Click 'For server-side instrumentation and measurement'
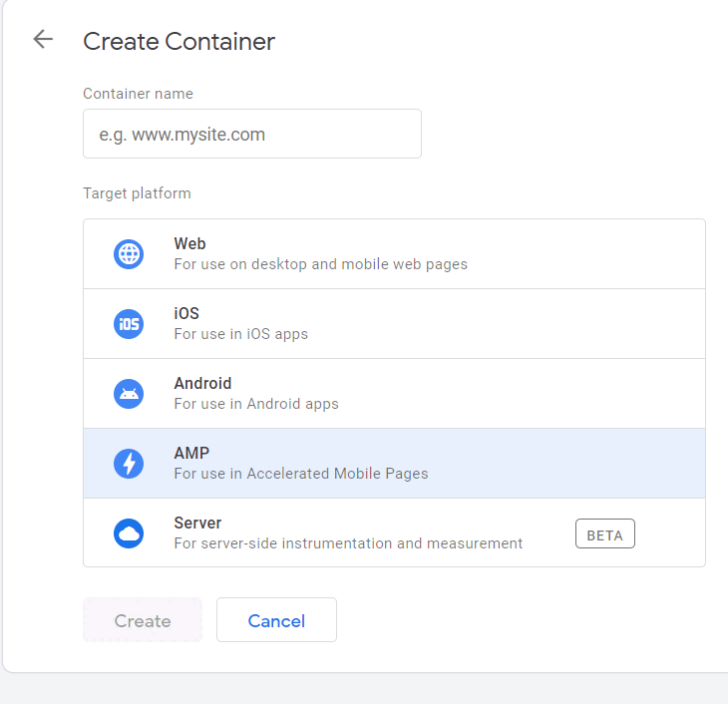This screenshot has width=728, height=704. coord(348,543)
